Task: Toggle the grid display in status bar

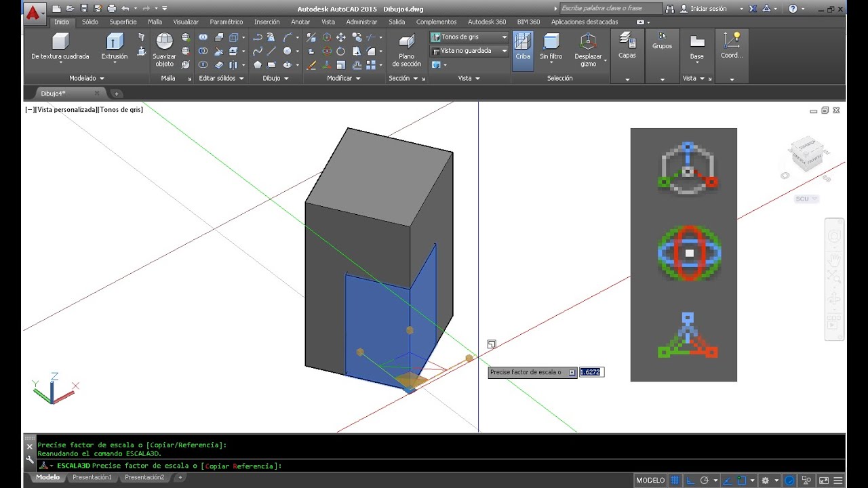Action: [675, 480]
